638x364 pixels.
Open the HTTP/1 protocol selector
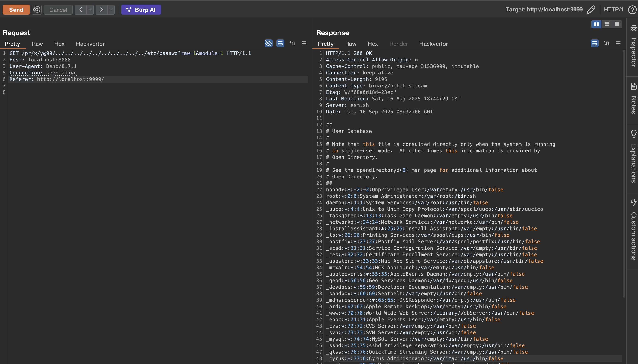(613, 10)
